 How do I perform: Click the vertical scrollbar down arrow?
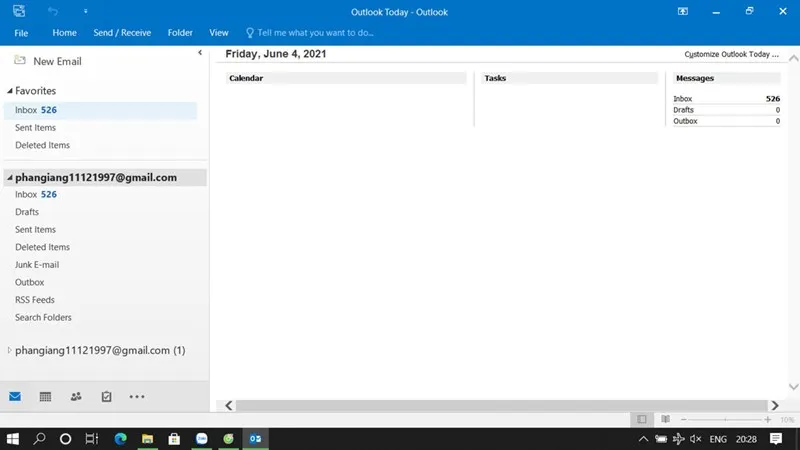[793, 387]
